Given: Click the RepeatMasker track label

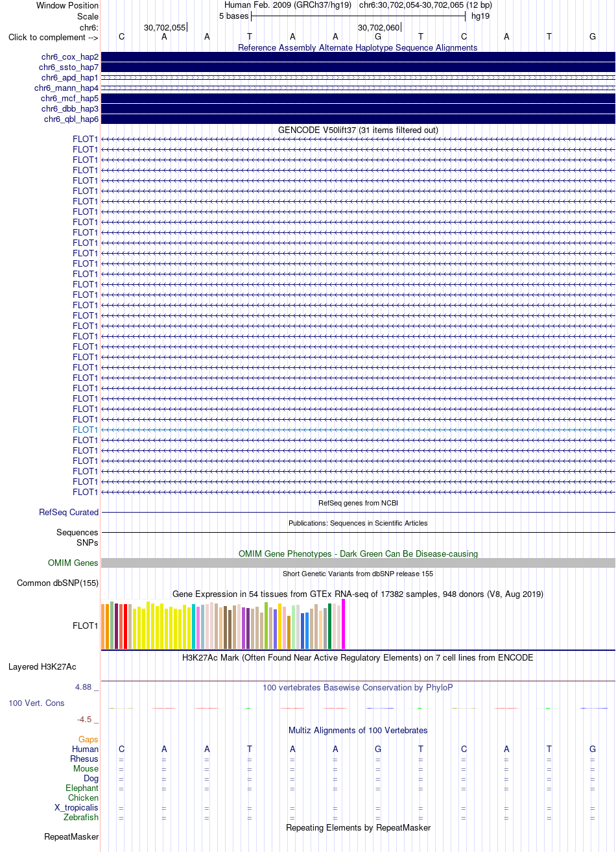Looking at the screenshot, I should [x=71, y=837].
